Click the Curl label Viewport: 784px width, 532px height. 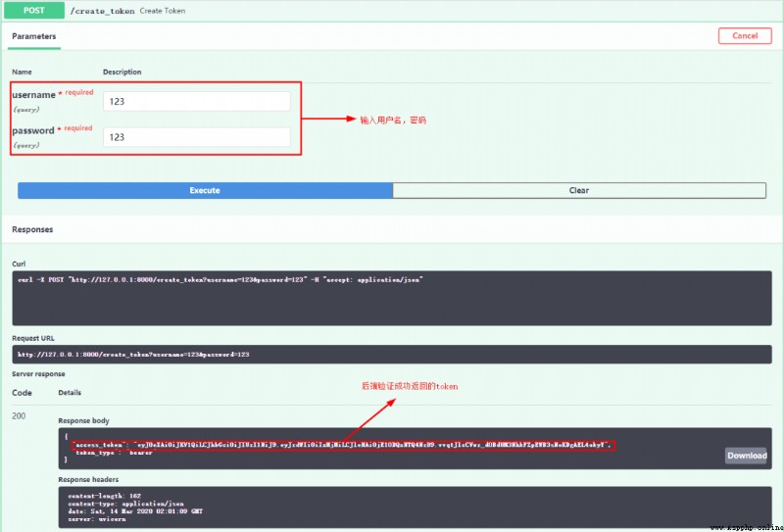[x=19, y=264]
